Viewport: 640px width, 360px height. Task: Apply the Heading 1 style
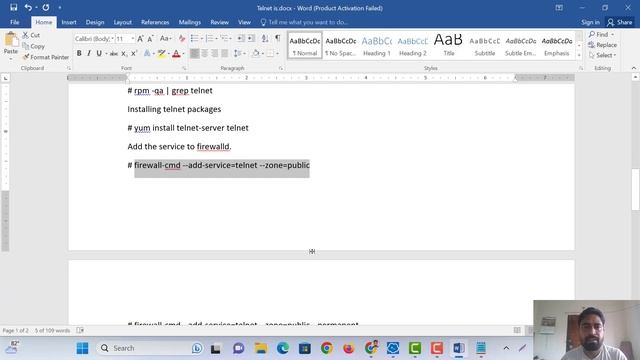[x=376, y=45]
